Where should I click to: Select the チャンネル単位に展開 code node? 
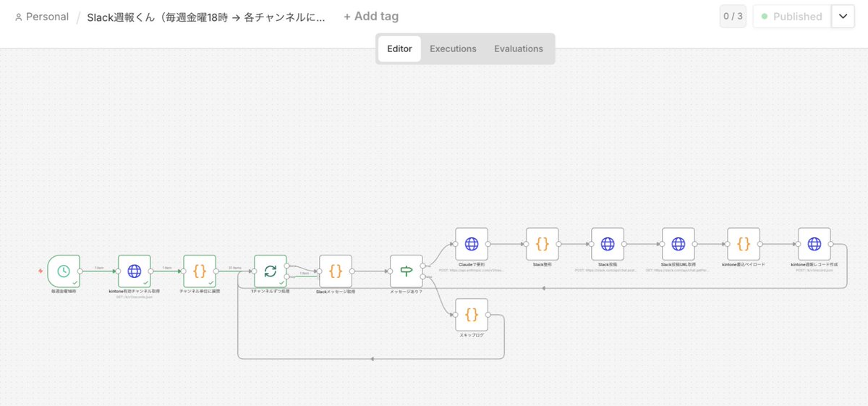click(x=200, y=271)
